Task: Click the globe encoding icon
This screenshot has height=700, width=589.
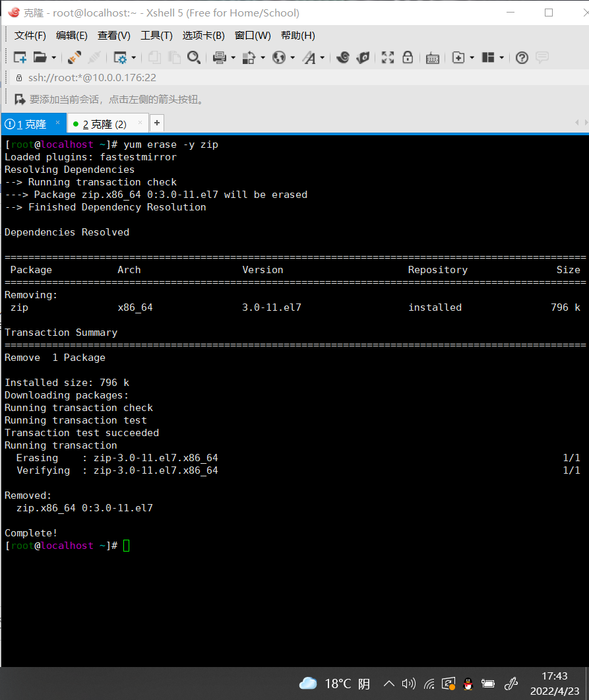Action: pos(279,57)
